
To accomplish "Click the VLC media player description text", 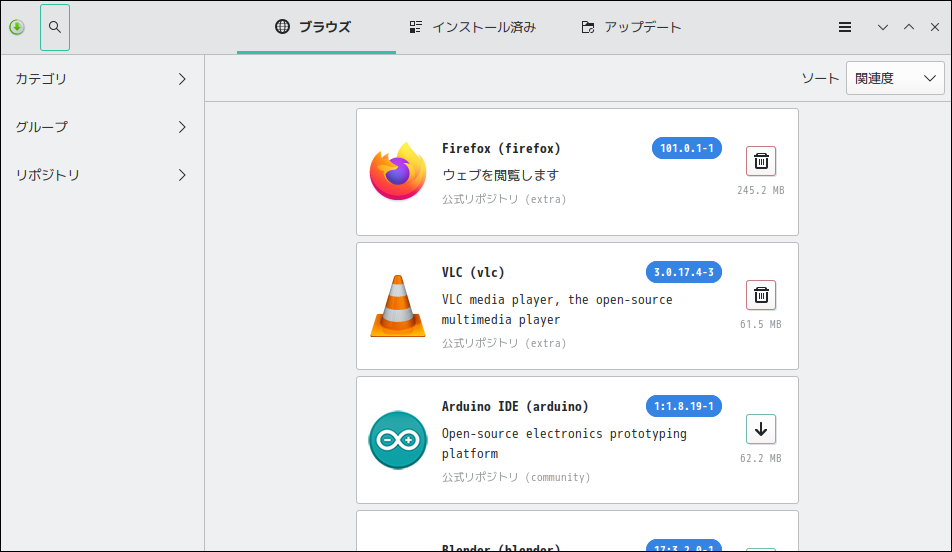I will (557, 310).
